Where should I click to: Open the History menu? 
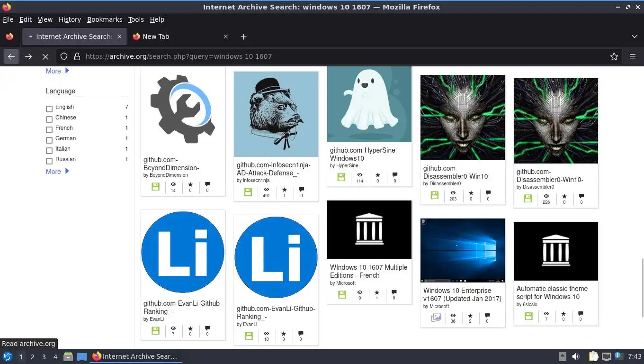pos(70,19)
